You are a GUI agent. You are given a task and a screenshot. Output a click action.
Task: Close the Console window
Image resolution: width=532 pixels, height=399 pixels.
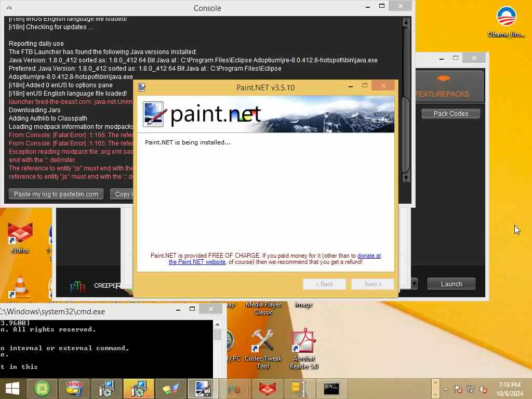click(401, 6)
